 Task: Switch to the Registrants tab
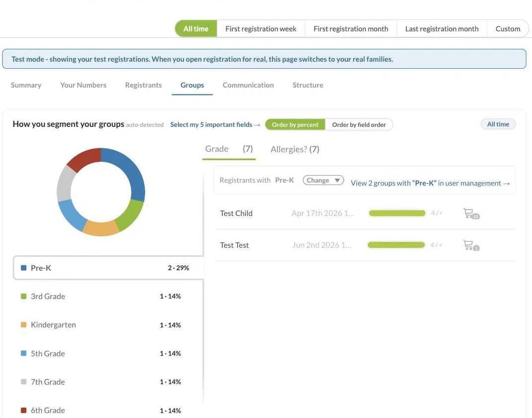click(143, 85)
